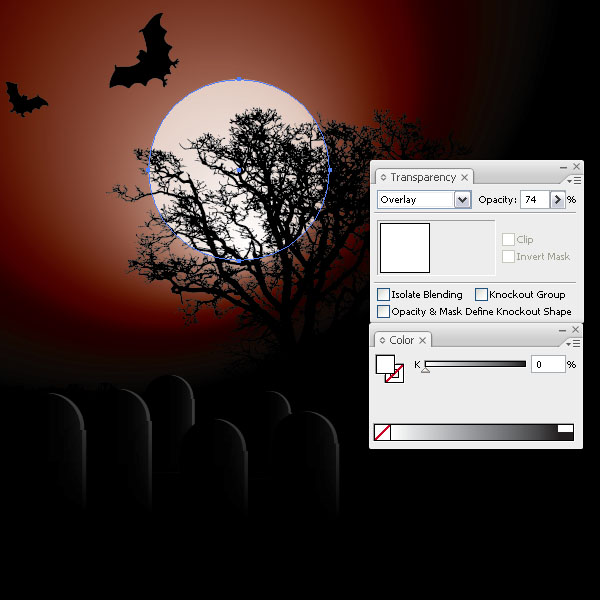Toggle Isolate Blending checkbox

point(383,294)
